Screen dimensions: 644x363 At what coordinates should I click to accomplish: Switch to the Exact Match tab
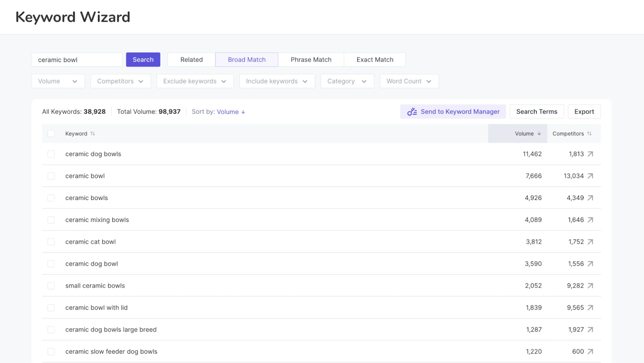tap(375, 60)
